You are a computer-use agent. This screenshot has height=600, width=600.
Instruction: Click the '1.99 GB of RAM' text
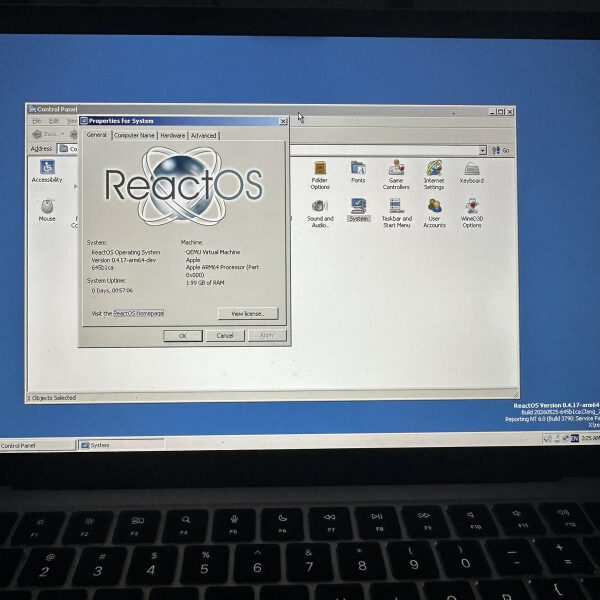point(205,283)
